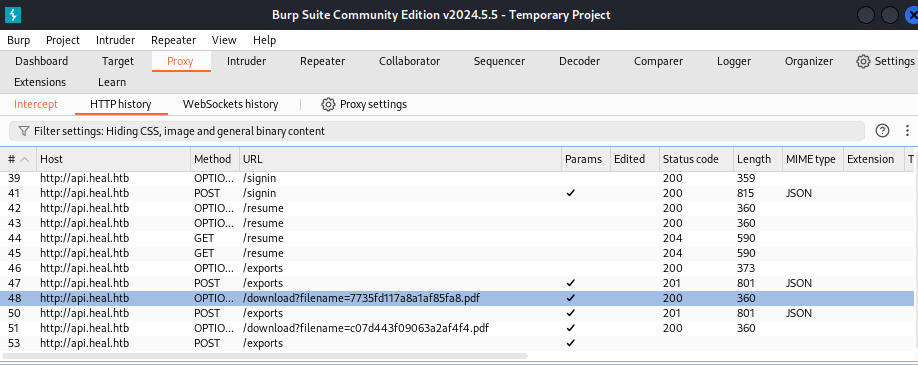
Task: Click the horizontal scrollbar under the table
Action: pos(265,356)
